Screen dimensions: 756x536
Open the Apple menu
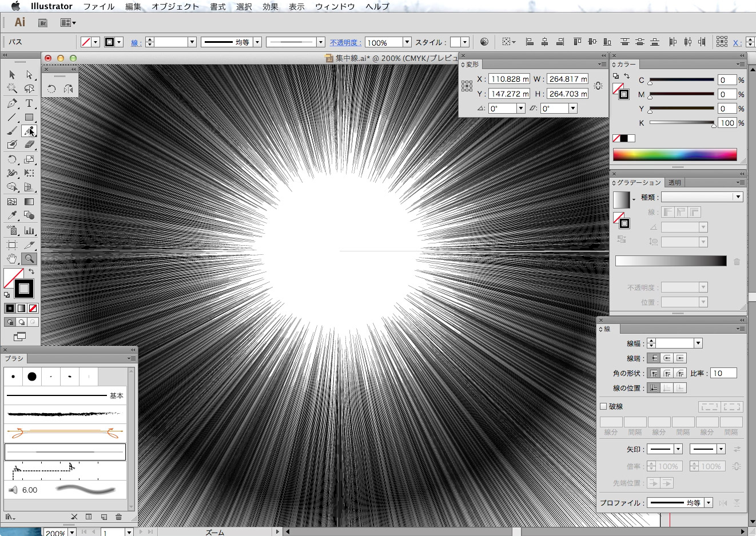pyautogui.click(x=15, y=6)
